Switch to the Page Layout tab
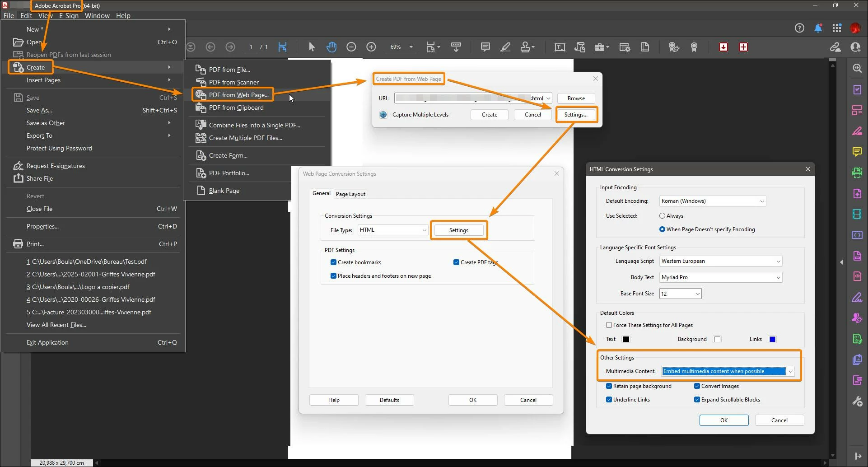The height and width of the screenshot is (467, 868). [x=350, y=194]
